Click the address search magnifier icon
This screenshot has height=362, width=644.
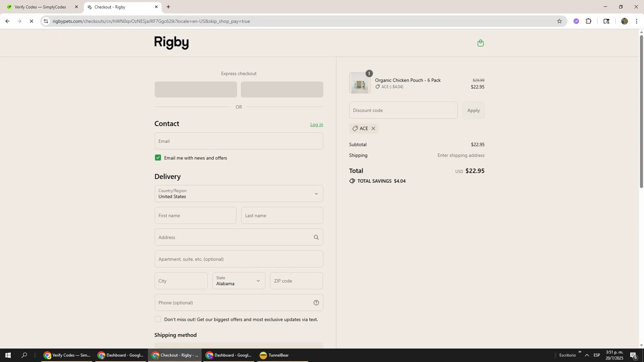click(316, 237)
